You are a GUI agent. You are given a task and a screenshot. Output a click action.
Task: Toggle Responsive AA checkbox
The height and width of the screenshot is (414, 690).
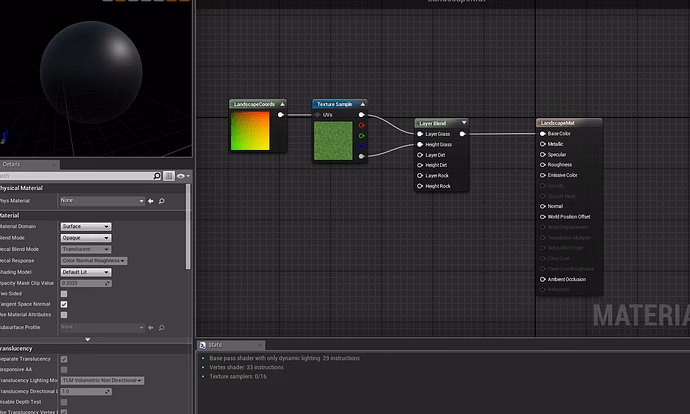coord(64,370)
